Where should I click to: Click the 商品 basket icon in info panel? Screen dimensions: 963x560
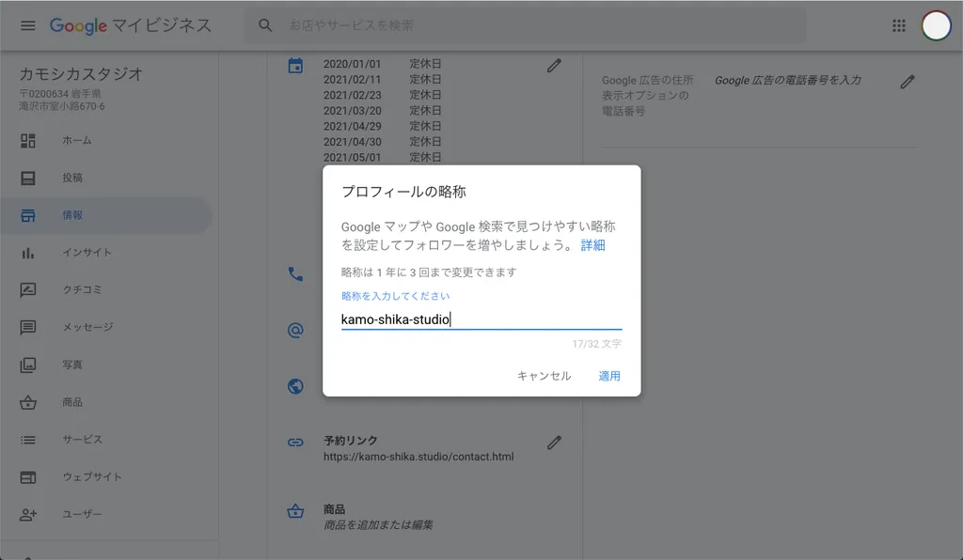point(295,510)
